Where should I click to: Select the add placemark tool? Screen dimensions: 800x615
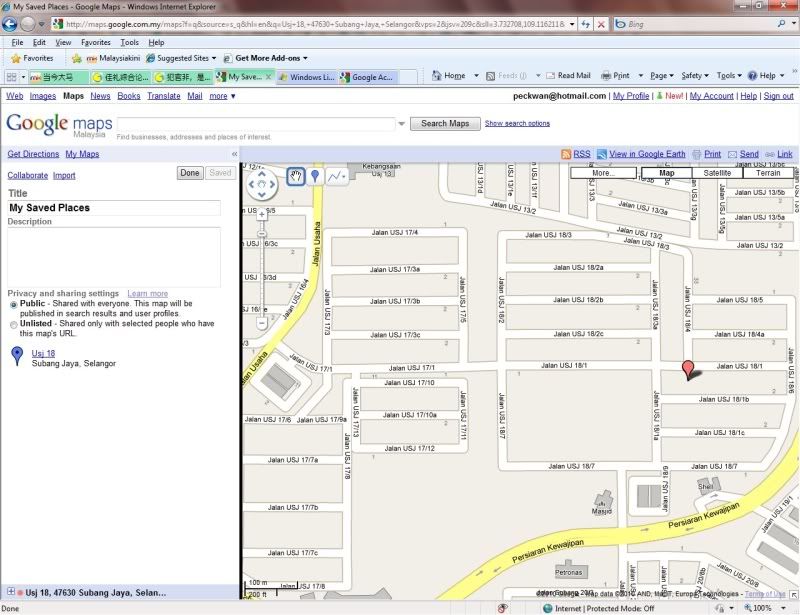tap(316, 176)
